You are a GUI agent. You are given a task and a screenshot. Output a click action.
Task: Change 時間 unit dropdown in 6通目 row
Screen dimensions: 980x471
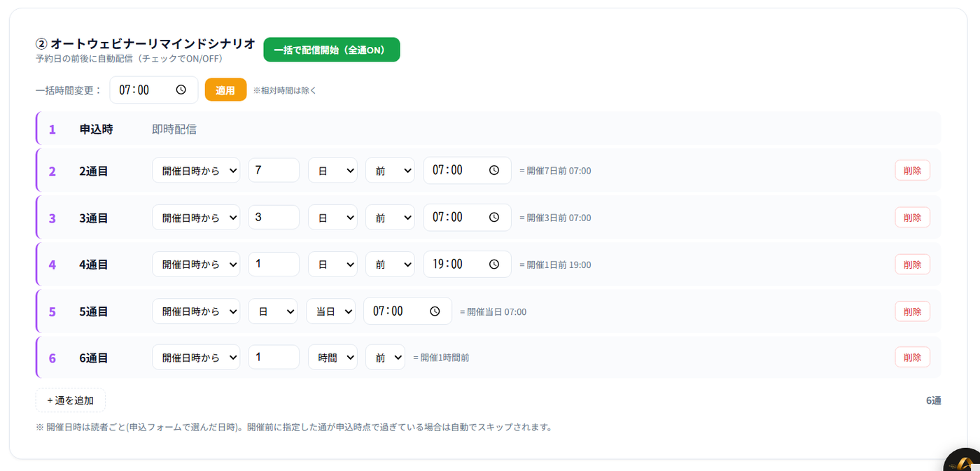point(332,357)
